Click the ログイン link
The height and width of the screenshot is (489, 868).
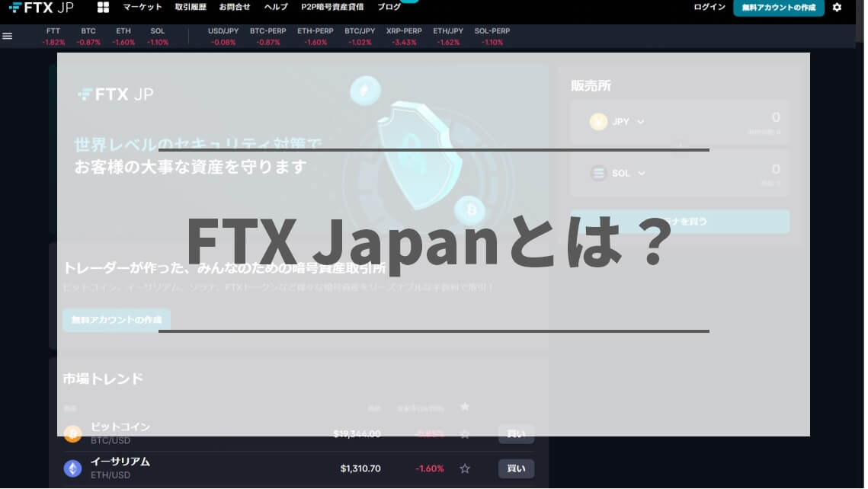click(709, 8)
